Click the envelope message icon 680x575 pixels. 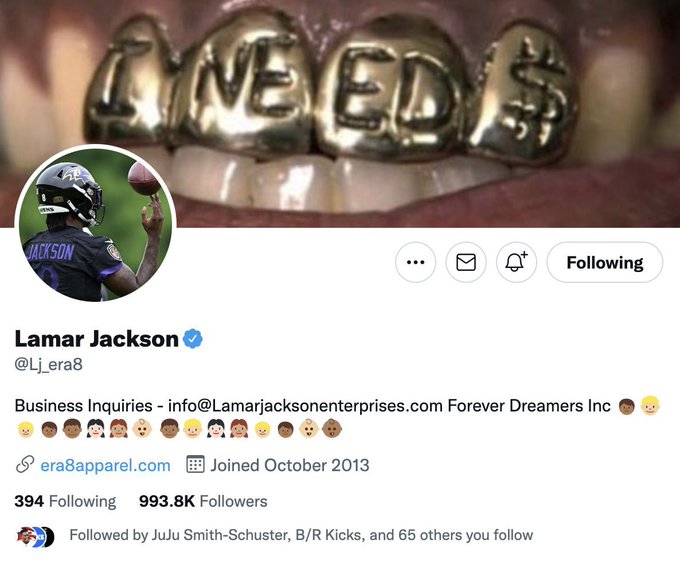pyautogui.click(x=466, y=262)
